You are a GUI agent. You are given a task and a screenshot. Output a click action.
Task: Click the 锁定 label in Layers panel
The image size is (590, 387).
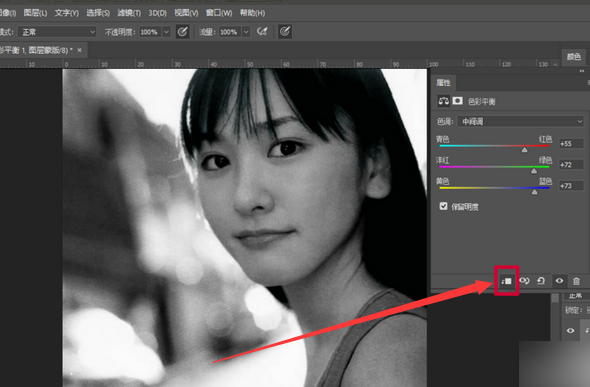(574, 310)
